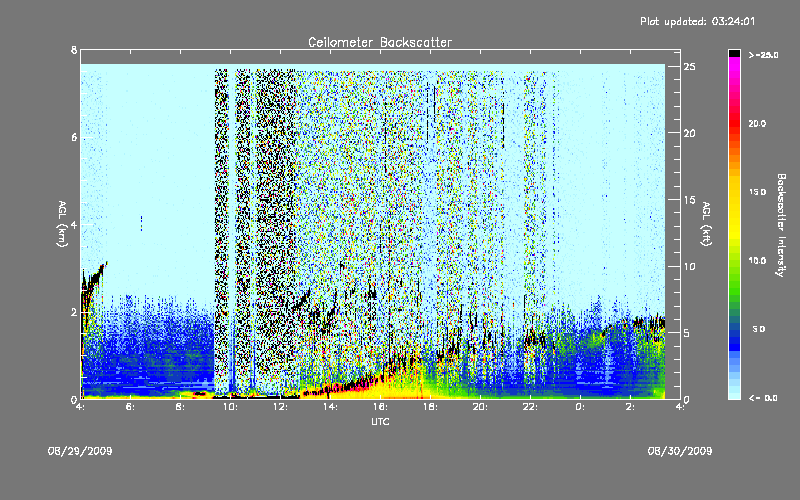800x500 pixels.
Task: Click the '14:' UTC time tick
Action: click(330, 407)
